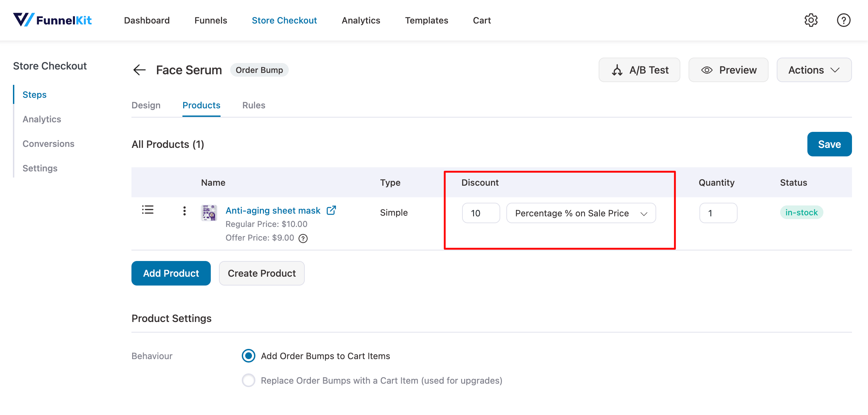The image size is (868, 415).
Task: Click the Preview button with the eye icon
Action: (728, 70)
